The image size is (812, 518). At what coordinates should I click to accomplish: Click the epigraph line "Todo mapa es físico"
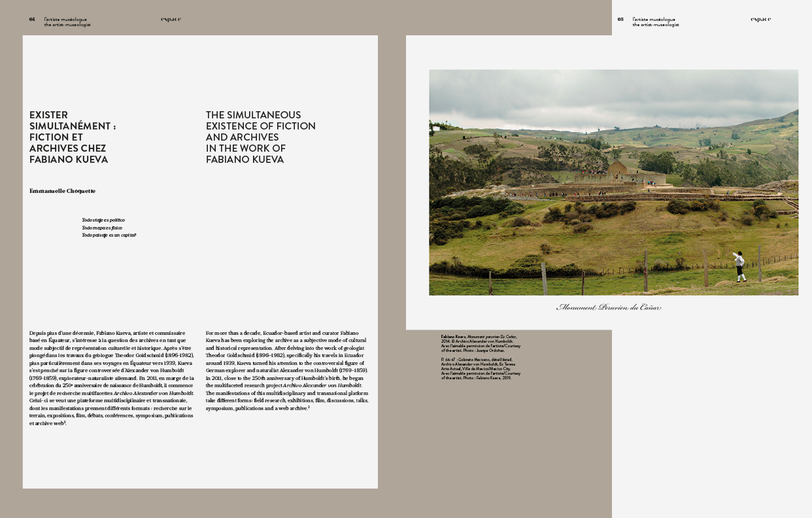pyautogui.click(x=101, y=228)
